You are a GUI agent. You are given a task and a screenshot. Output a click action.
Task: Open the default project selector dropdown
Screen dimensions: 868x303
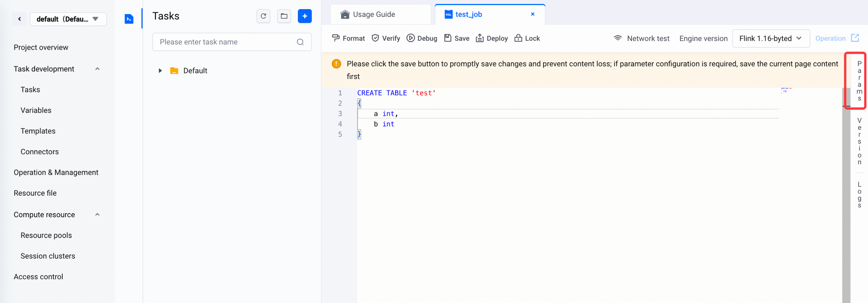[68, 19]
